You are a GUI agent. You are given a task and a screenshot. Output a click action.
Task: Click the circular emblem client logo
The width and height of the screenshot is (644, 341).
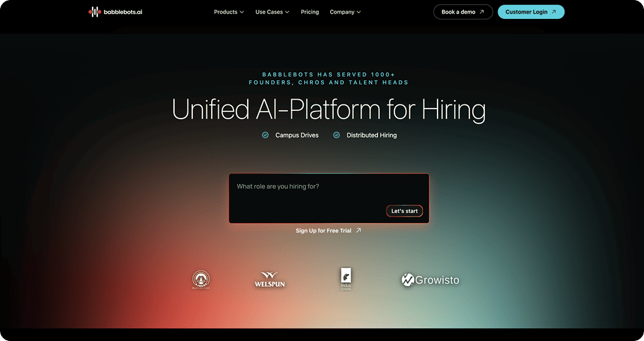201,280
